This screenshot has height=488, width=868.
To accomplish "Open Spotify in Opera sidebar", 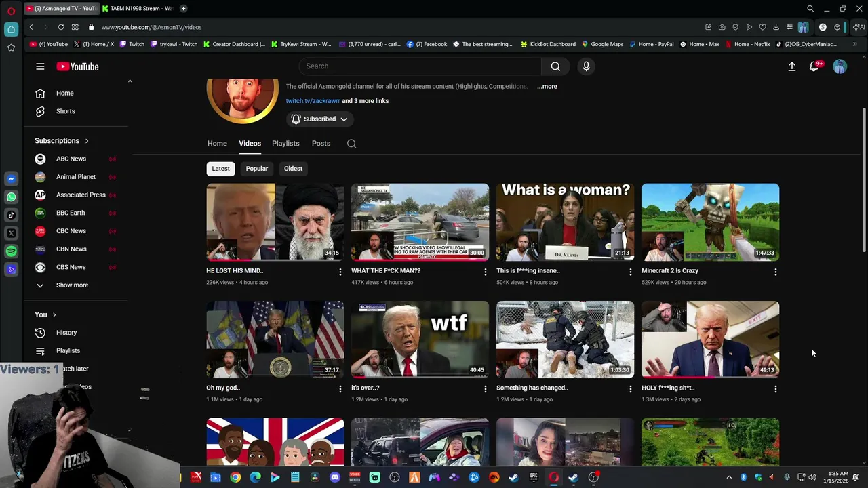I will pos(11,251).
